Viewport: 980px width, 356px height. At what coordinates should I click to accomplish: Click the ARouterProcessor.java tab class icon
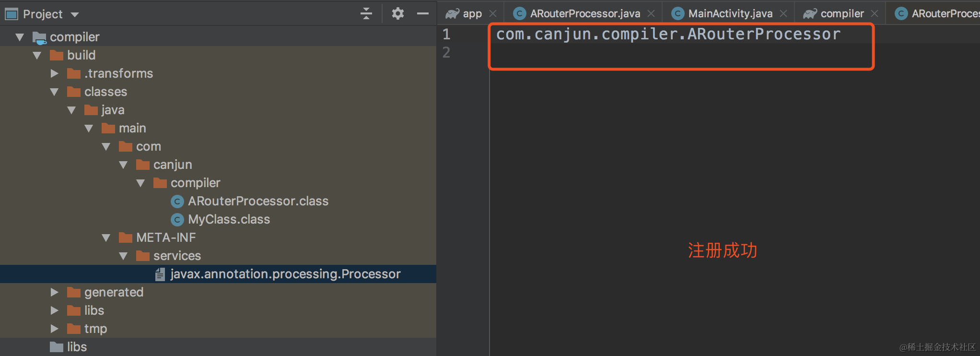pyautogui.click(x=519, y=13)
